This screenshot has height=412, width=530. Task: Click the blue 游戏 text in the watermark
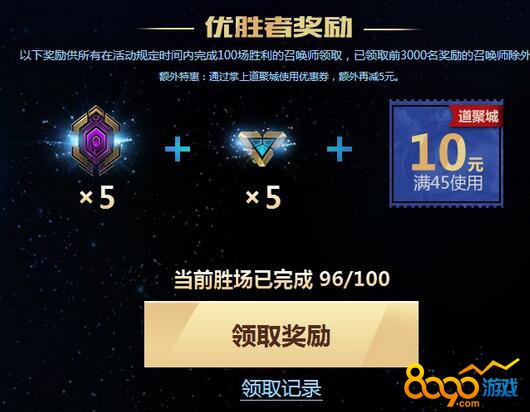(500, 387)
